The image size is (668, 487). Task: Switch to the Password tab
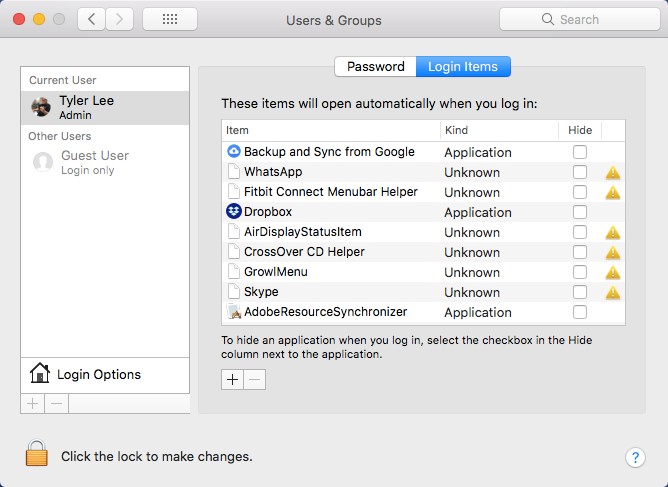[x=375, y=67]
